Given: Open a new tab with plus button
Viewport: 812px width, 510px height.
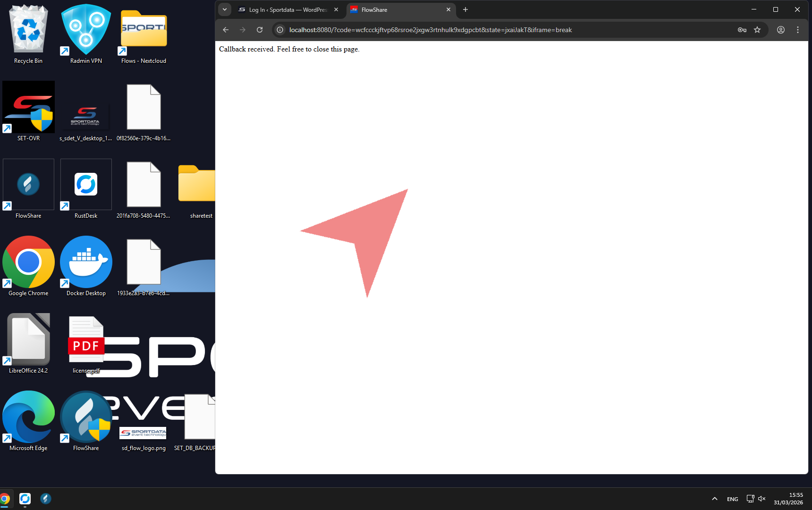Looking at the screenshot, I should coord(465,9).
